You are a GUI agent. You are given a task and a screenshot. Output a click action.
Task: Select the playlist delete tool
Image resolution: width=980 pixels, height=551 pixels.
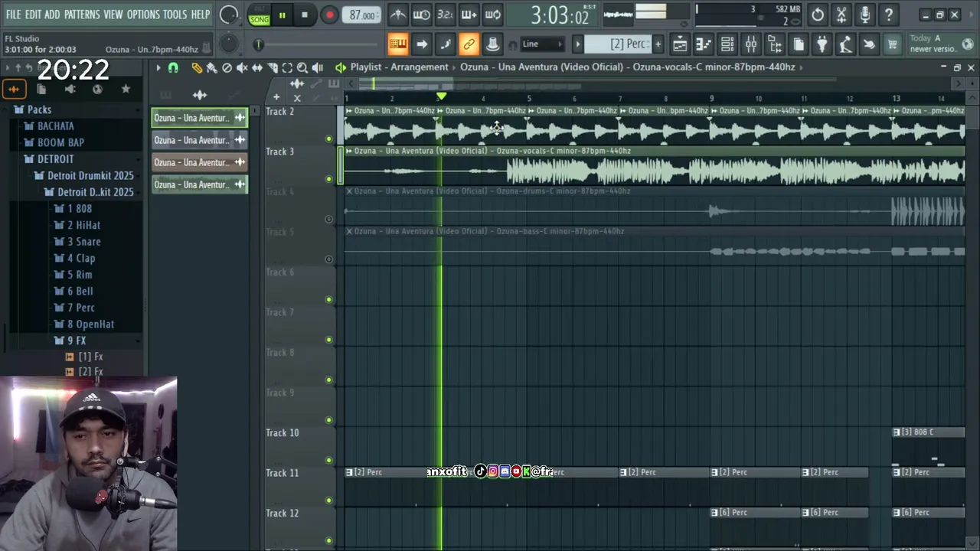227,68
